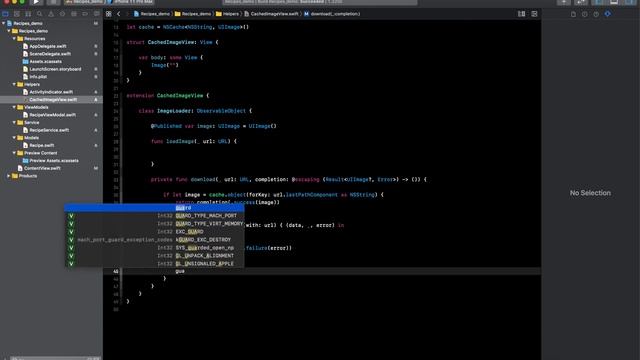Open Assets.xcassets in navigator
This screenshot has height=360, width=640.
(x=45, y=62)
